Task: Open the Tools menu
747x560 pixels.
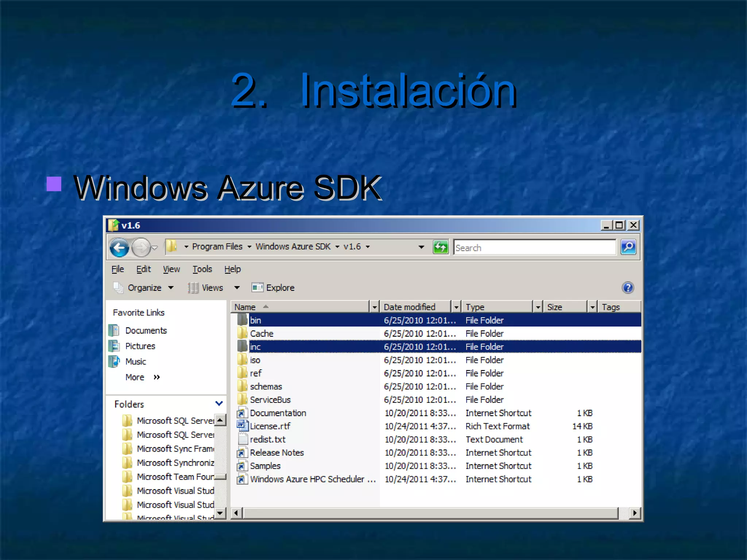Action: (202, 269)
